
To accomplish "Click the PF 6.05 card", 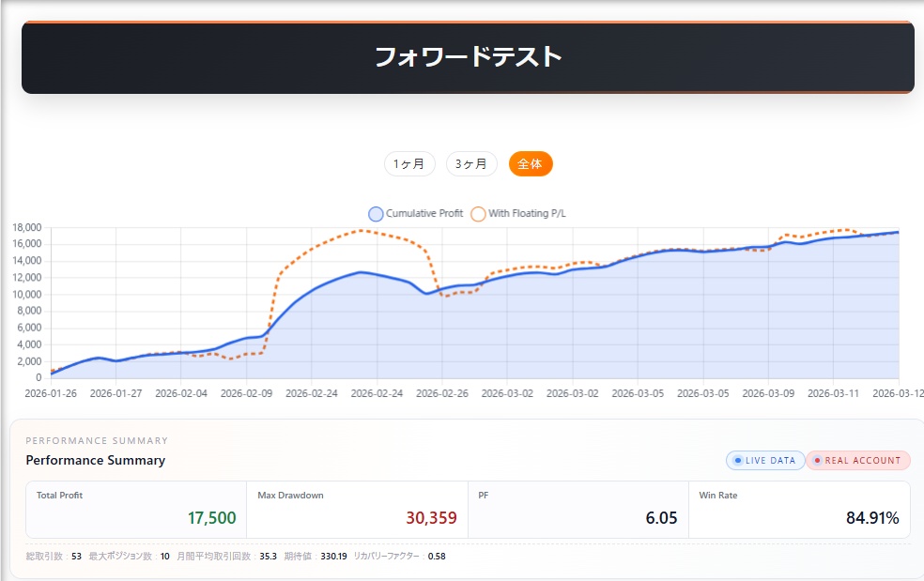I will point(577,510).
